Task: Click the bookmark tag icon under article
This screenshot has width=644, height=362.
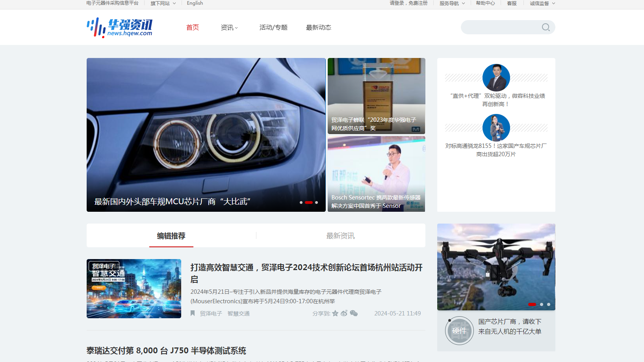Action: [x=193, y=313]
